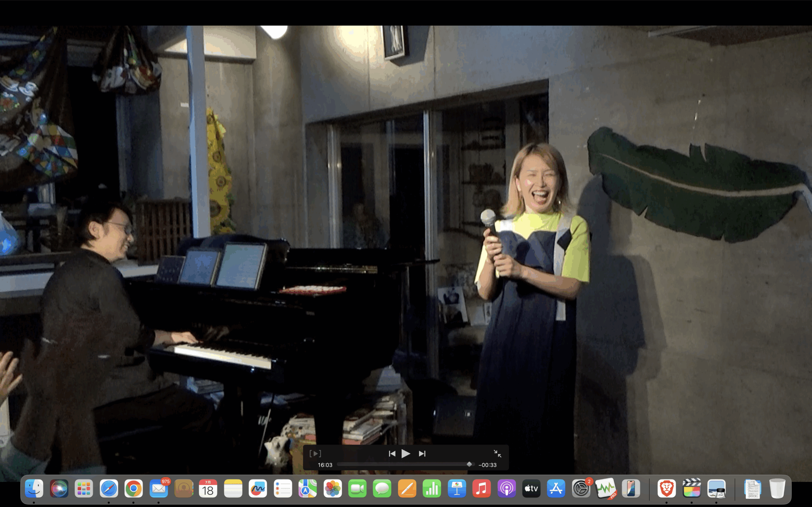
Task: Open the Photos app in the dock
Action: click(332, 489)
